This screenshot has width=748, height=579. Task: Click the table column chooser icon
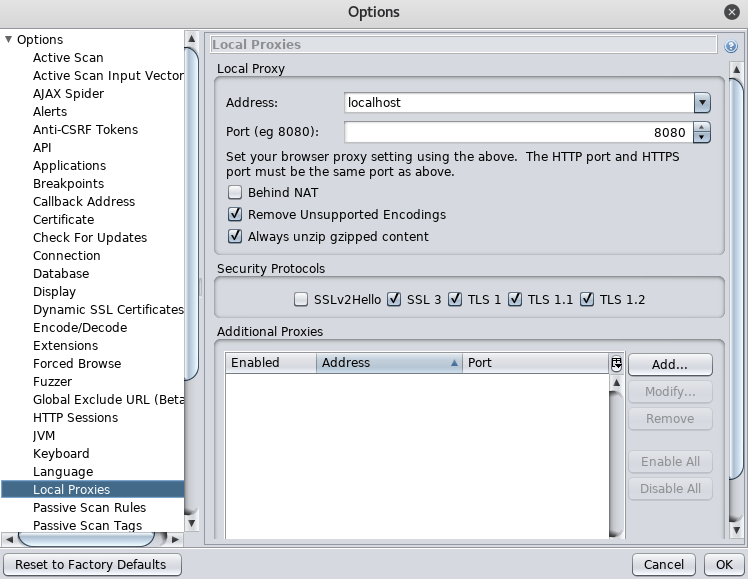tap(616, 363)
